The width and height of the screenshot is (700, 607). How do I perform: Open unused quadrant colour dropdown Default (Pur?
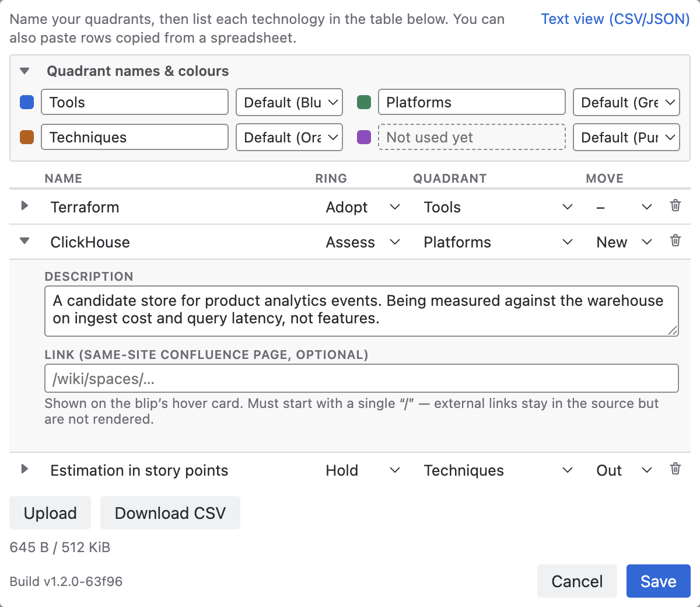626,137
